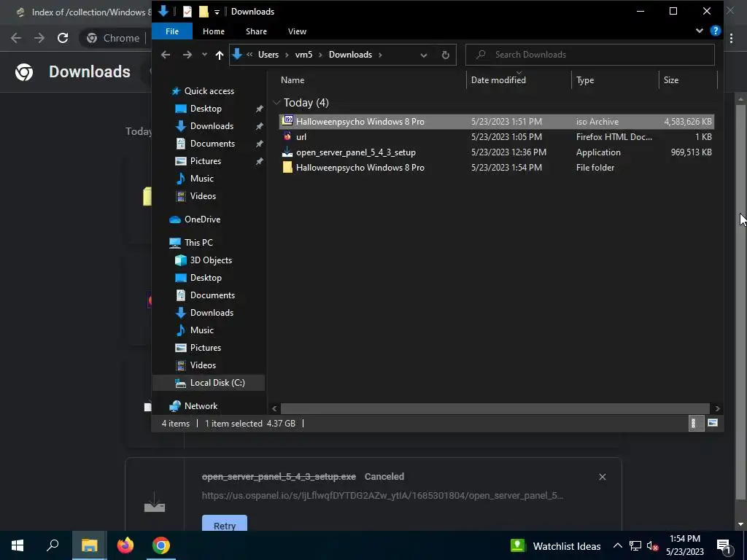Switch to the Share ribbon tab
Screen dimensions: 747x560
(x=256, y=31)
